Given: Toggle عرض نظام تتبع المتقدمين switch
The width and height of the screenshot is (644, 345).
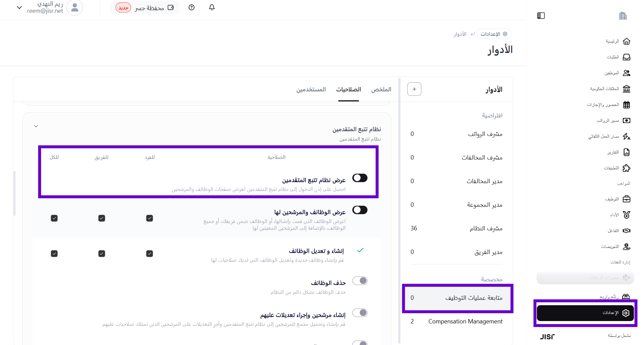Looking at the screenshot, I should click(360, 178).
